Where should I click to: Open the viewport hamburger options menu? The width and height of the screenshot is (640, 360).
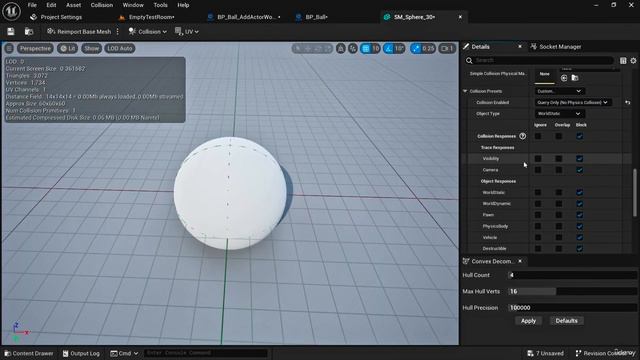[x=9, y=49]
